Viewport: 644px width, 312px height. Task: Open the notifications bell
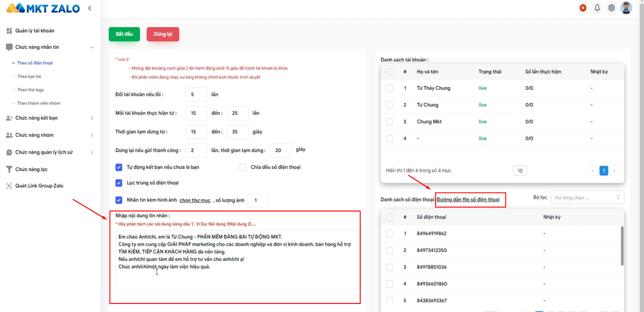pyautogui.click(x=597, y=8)
